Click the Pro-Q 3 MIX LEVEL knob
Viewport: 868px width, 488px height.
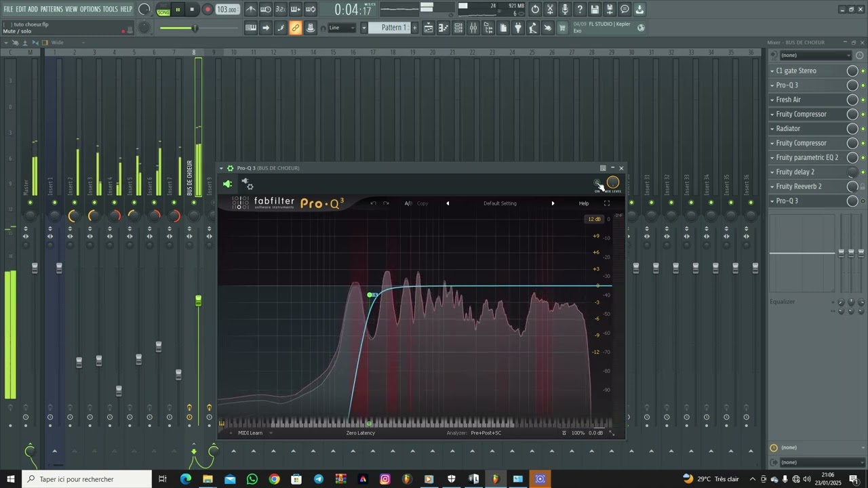tap(613, 182)
